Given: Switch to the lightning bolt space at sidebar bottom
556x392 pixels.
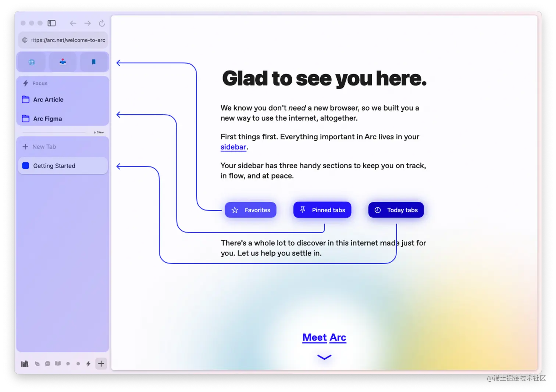Looking at the screenshot, I should (88, 364).
